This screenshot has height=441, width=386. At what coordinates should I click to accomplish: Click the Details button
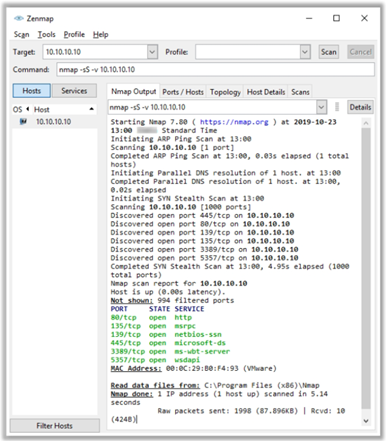tap(360, 107)
